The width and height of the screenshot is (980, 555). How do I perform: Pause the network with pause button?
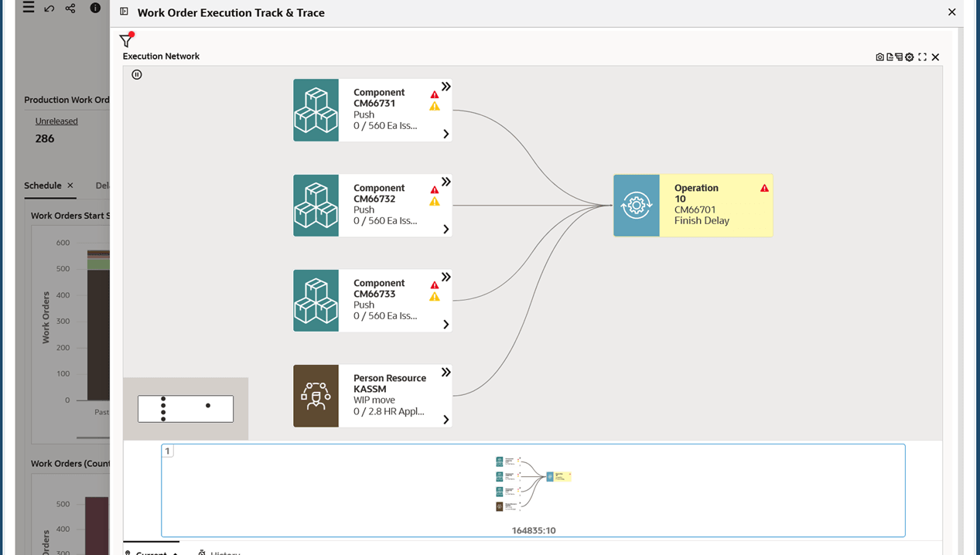(x=137, y=75)
